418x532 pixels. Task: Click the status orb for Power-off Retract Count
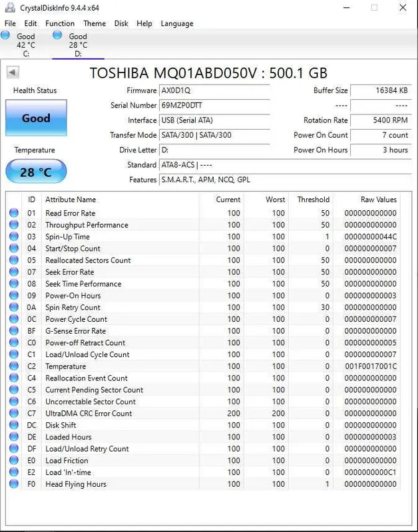(13, 342)
